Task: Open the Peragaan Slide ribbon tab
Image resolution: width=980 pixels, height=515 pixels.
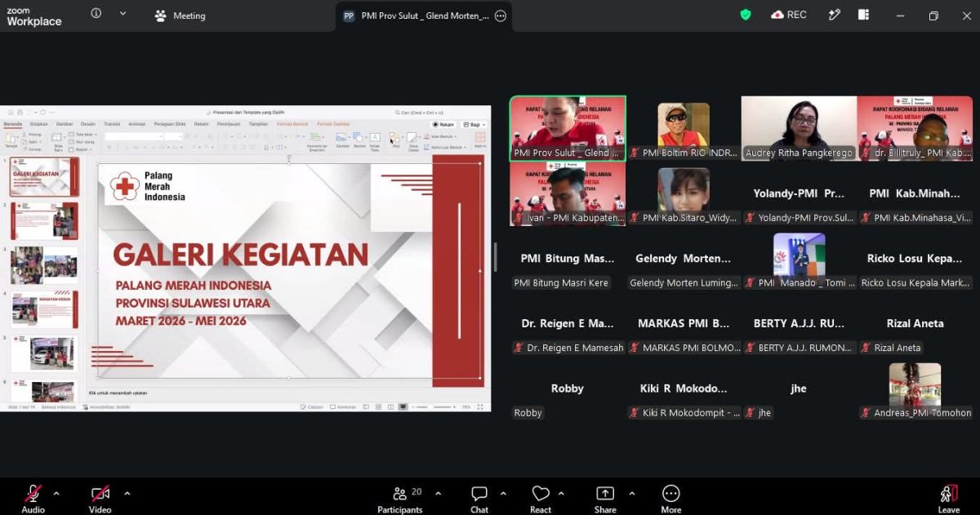Action: click(170, 124)
